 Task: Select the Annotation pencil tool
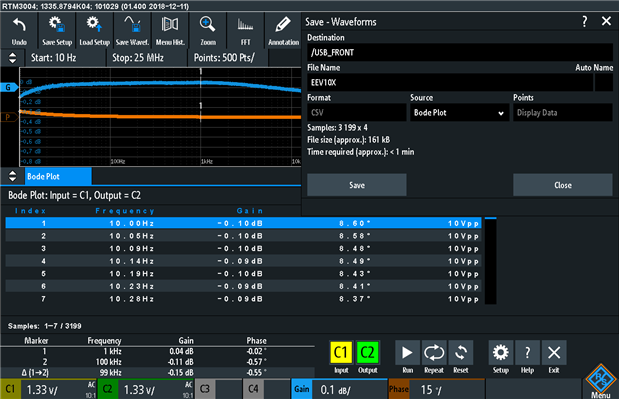[x=283, y=31]
